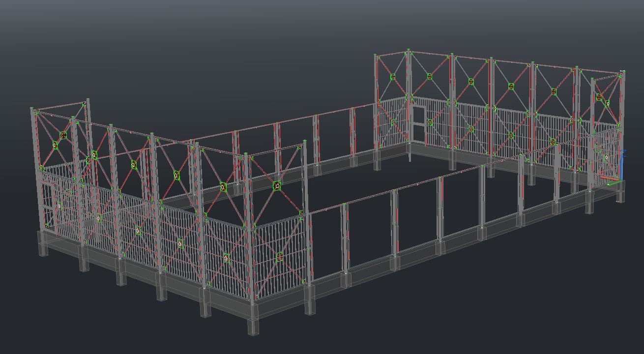The height and width of the screenshot is (354, 644).
Task: Pick the top-left corner post of the rear tall section
Action: point(377,57)
